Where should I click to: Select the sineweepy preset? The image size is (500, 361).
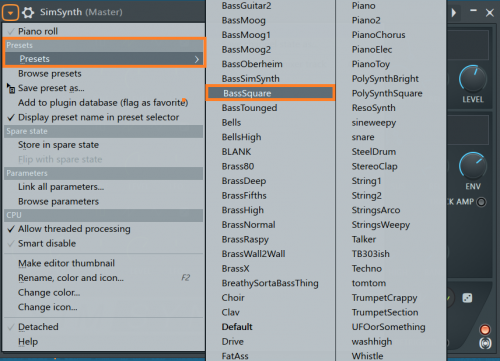[374, 123]
